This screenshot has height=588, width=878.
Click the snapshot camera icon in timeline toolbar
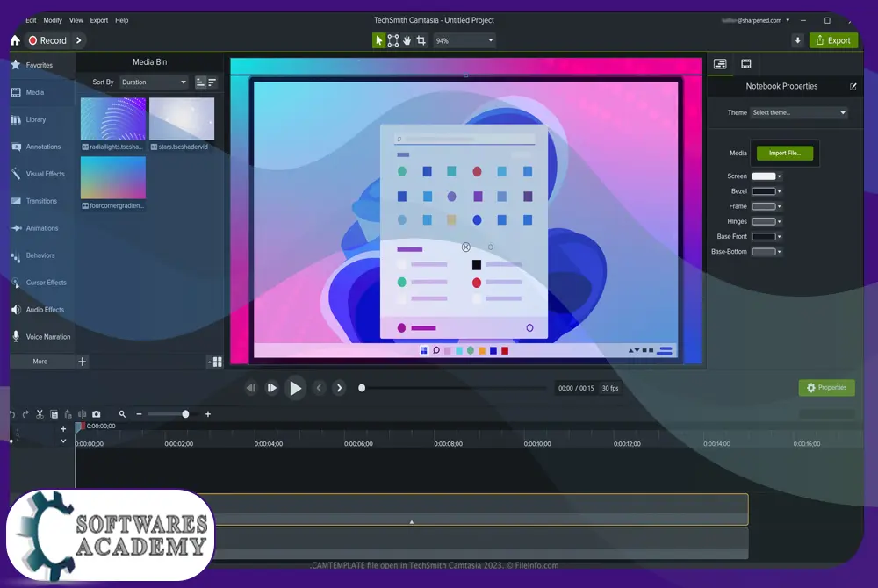(97, 414)
